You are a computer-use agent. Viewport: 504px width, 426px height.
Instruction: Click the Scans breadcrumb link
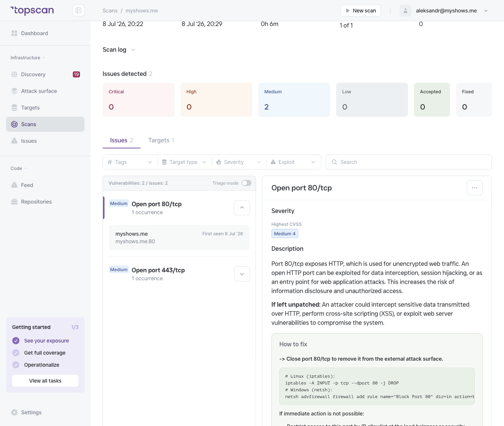point(110,11)
